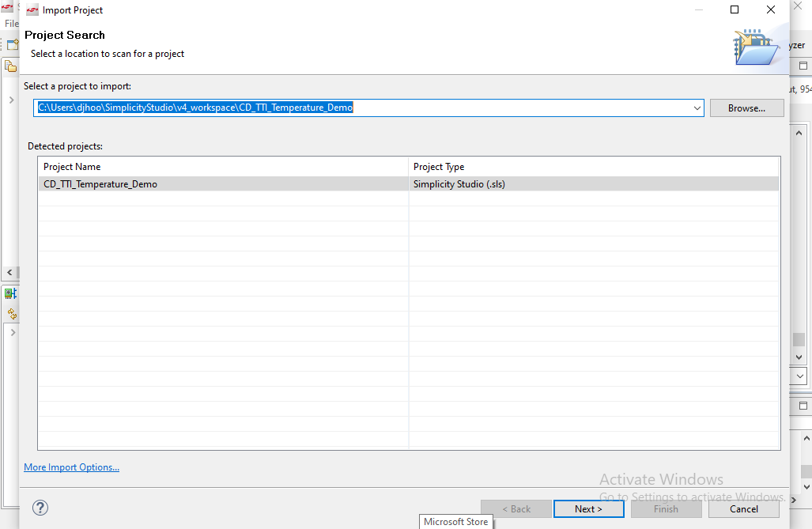Image resolution: width=812 pixels, height=529 pixels.
Task: Open the File menu
Action: 12,23
